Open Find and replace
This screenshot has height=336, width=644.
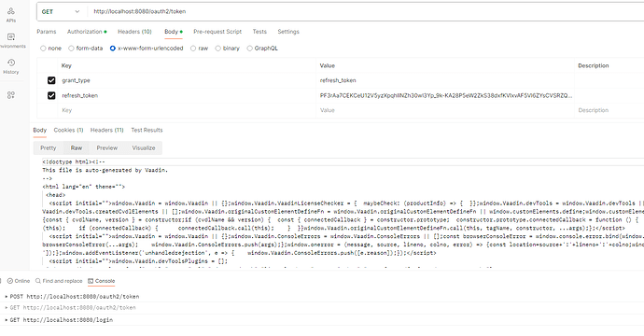coord(59,281)
